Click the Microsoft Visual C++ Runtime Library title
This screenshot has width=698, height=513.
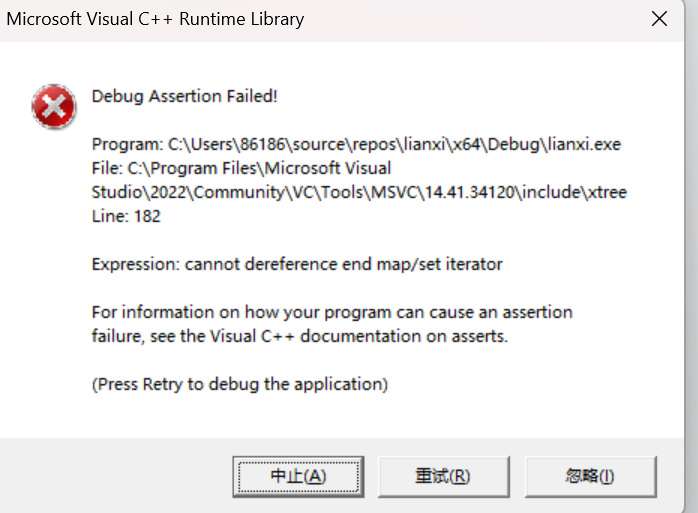coord(155,19)
